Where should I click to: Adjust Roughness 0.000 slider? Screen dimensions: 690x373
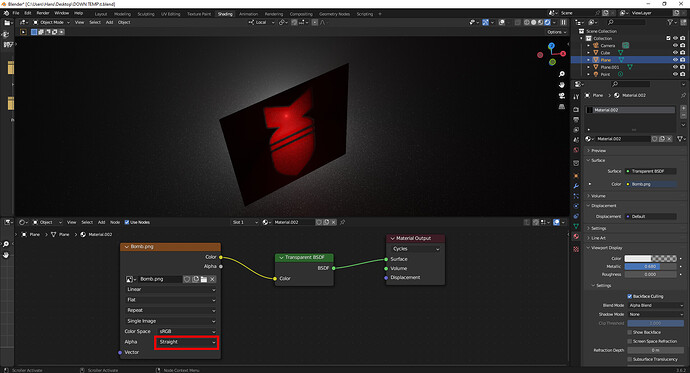pos(650,274)
